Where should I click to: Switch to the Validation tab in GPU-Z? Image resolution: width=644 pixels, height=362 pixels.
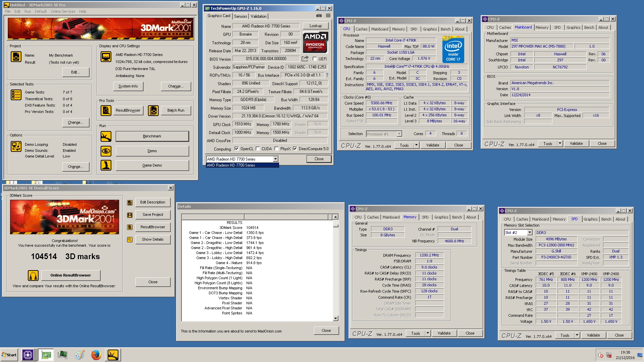coord(259,16)
